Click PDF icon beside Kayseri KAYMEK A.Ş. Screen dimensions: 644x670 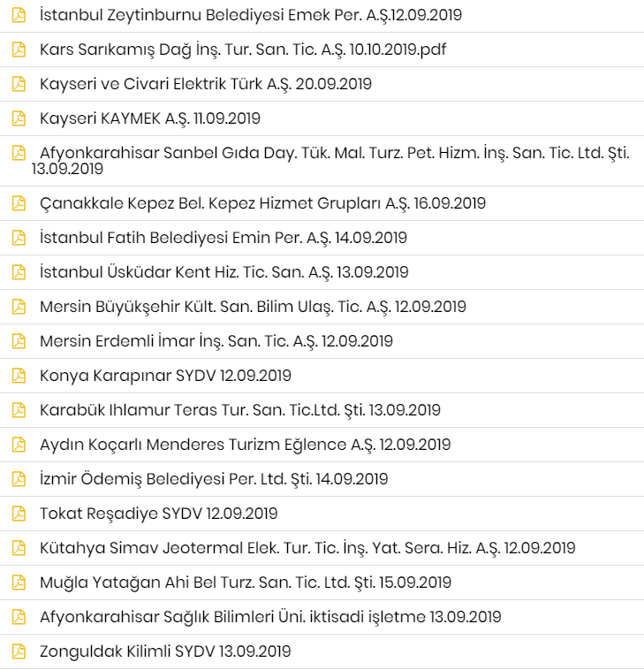click(x=19, y=118)
